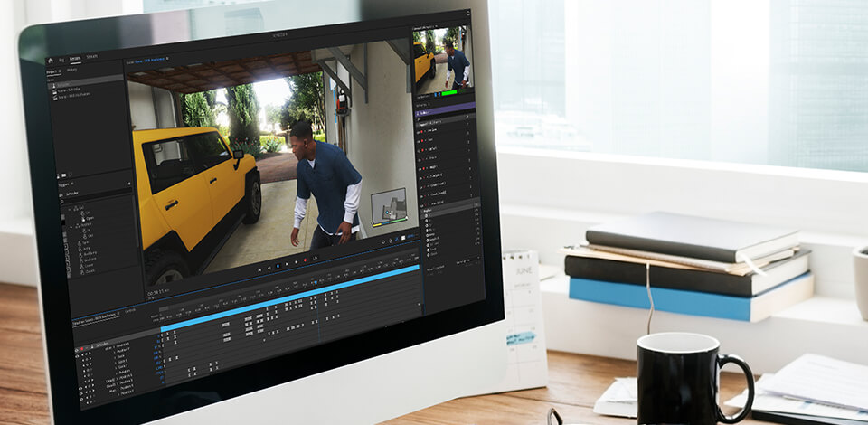Image resolution: width=868 pixels, height=425 pixels.
Task: Click the camera preview thumbnail
Action: pyautogui.click(x=443, y=58)
